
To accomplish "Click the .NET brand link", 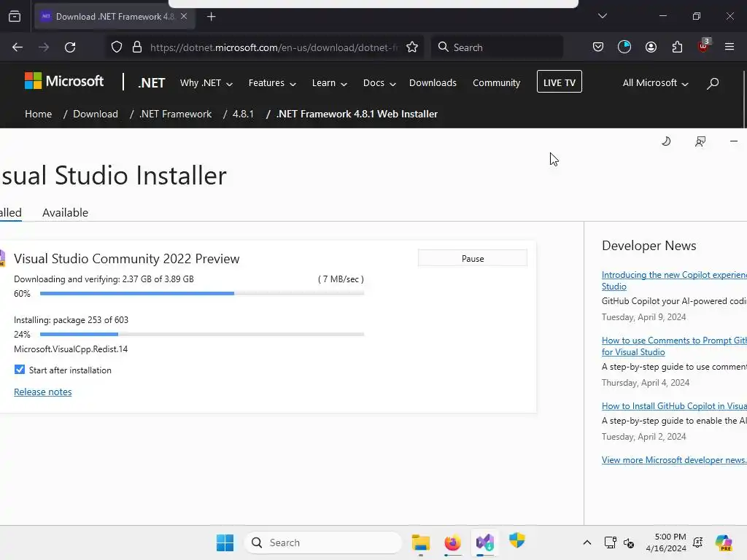I will pyautogui.click(x=152, y=83).
